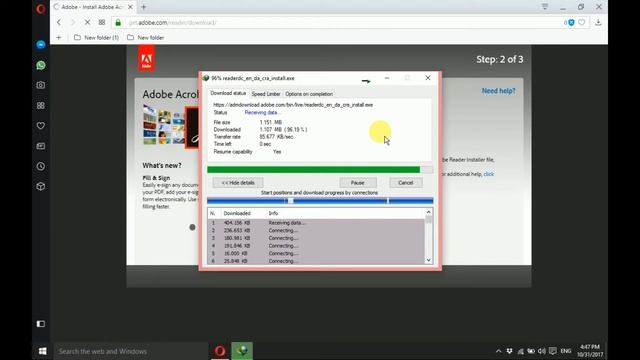Screen dimensions: 640x360
Task: Open Speed Dial grid button in address bar
Action: tap(102, 22)
